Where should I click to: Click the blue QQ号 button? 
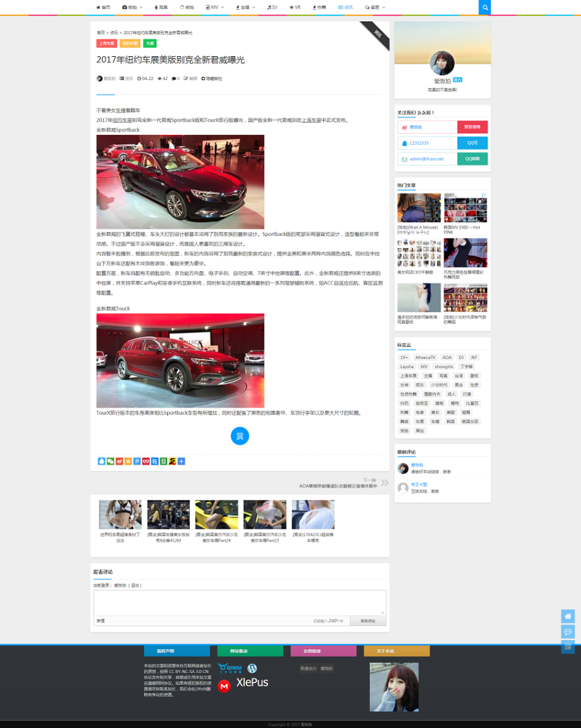[473, 143]
